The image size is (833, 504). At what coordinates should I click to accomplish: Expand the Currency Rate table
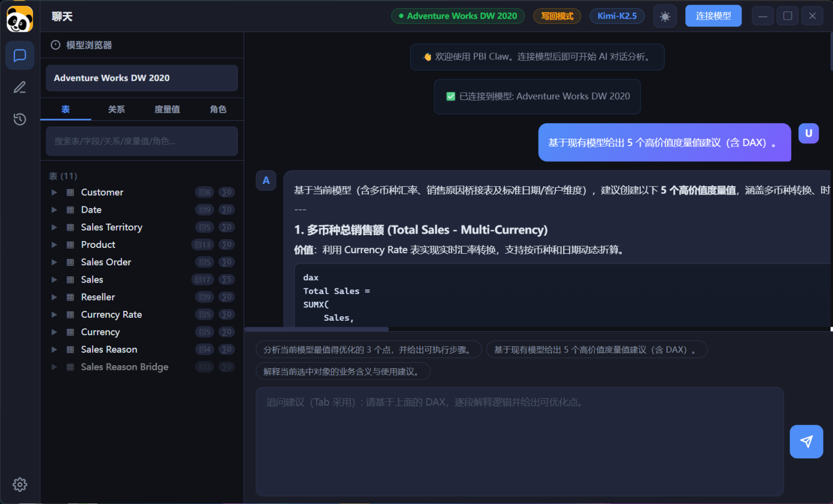[x=54, y=315]
